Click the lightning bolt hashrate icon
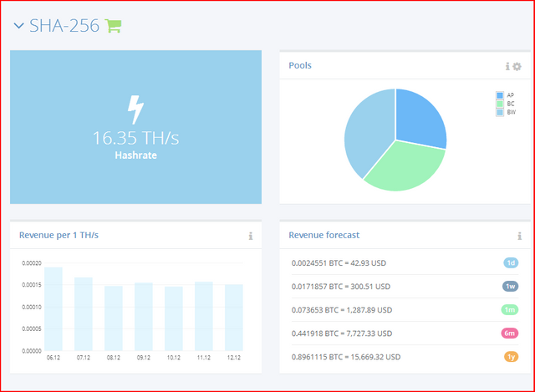This screenshot has width=535, height=392. pos(135,109)
